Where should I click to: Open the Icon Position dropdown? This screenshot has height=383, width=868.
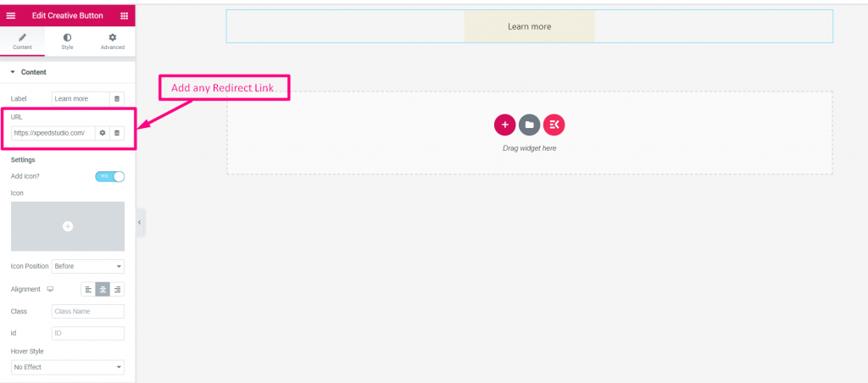pos(88,266)
